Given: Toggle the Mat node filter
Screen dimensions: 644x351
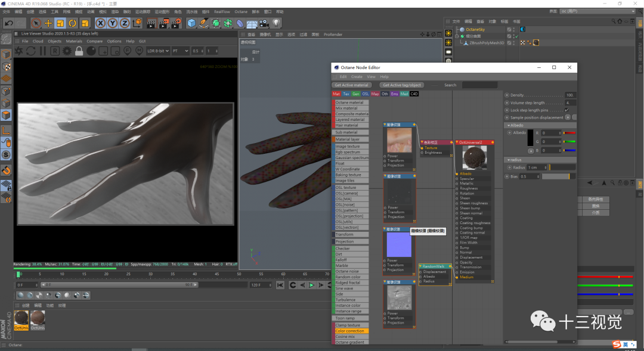Looking at the screenshot, I should (336, 94).
